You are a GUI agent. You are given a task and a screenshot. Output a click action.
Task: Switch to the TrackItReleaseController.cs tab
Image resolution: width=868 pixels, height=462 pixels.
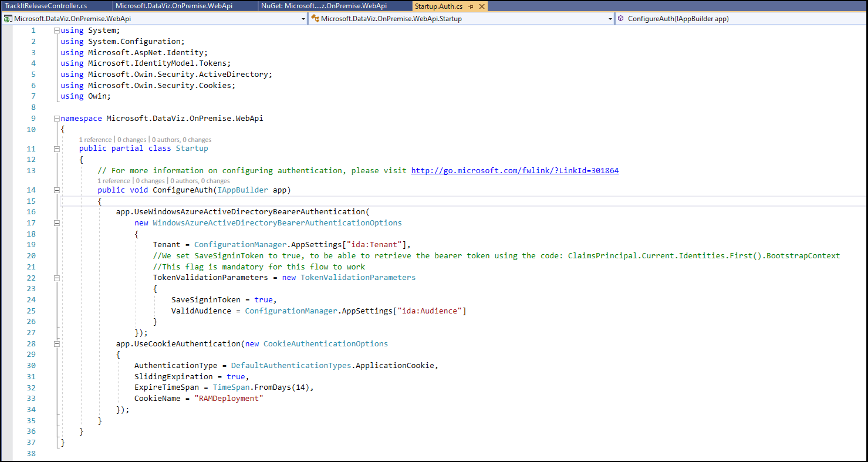coord(47,5)
